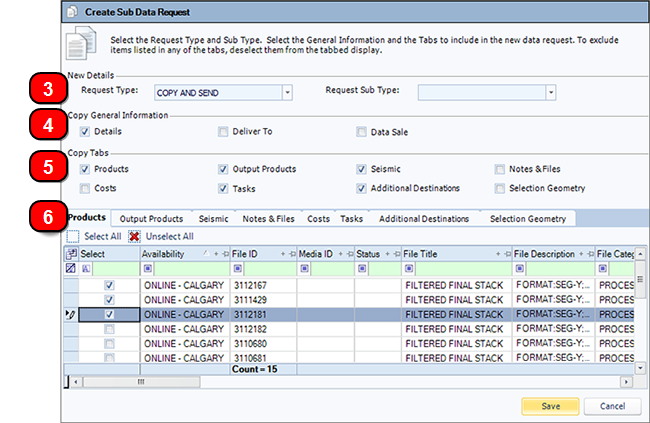This screenshot has height=423, width=650.
Task: Open the File Category column filter operator icon
Action: 602,269
